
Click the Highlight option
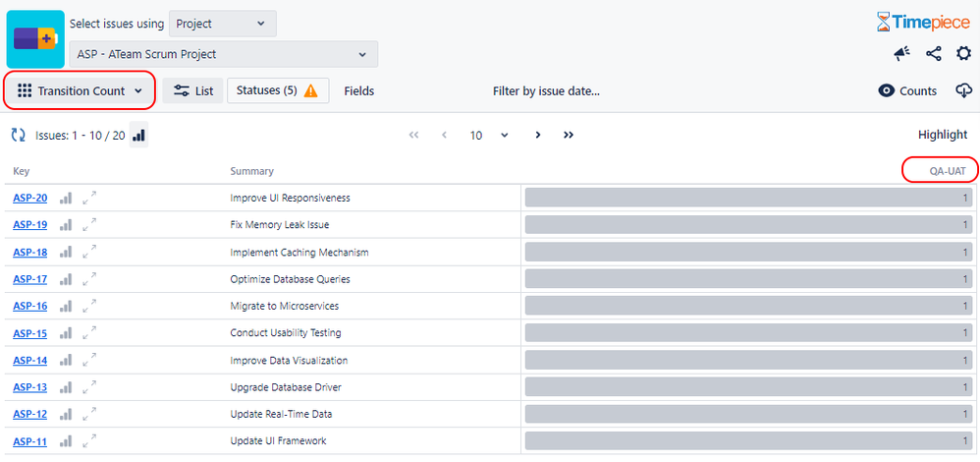click(x=943, y=135)
